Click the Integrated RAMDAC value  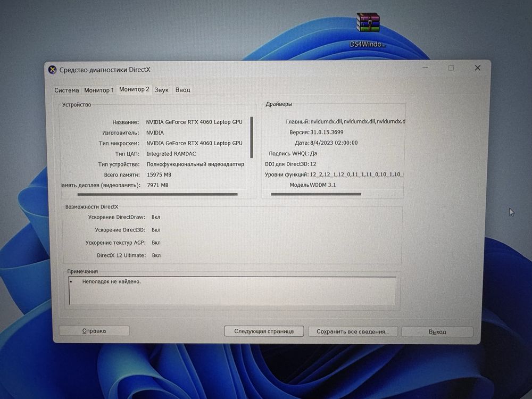pos(171,154)
